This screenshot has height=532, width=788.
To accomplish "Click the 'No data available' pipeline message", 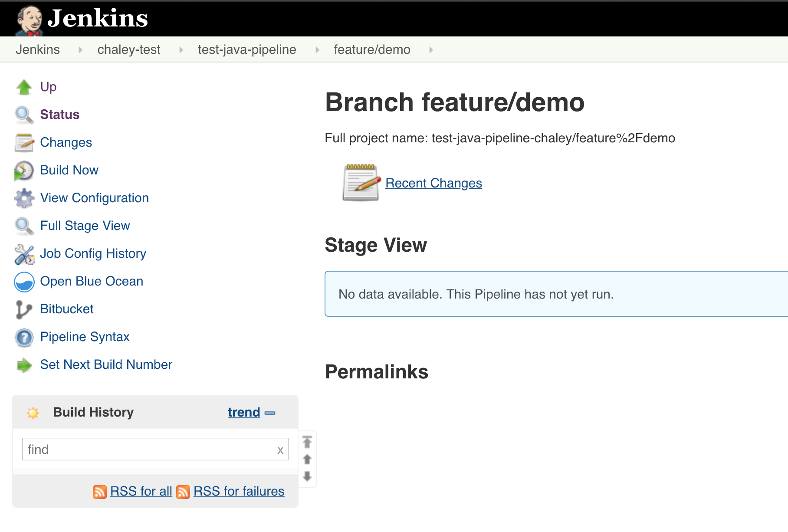I will coord(476,294).
